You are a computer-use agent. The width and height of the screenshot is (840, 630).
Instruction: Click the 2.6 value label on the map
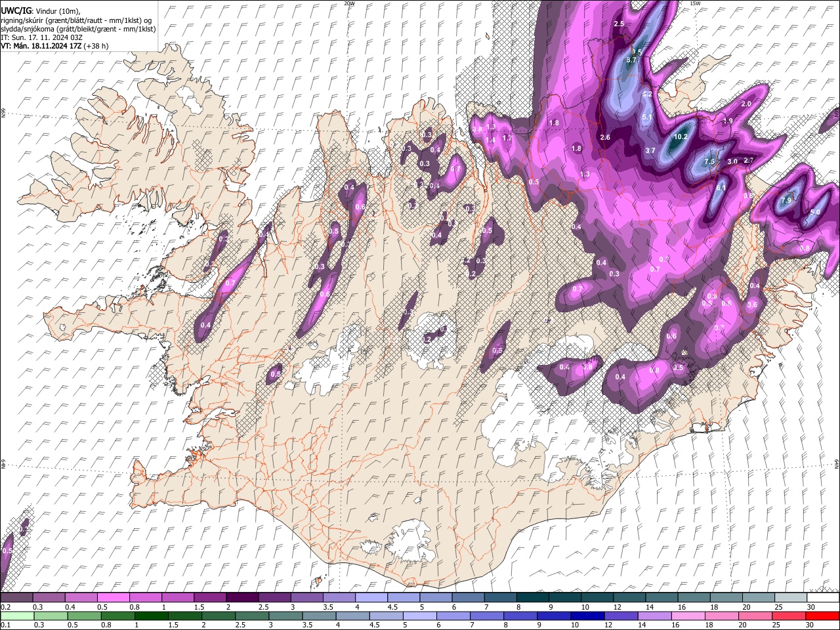(605, 137)
